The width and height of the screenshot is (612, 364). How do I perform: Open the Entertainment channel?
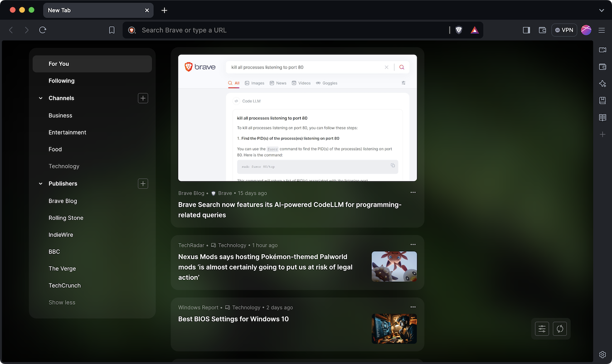[67, 132]
